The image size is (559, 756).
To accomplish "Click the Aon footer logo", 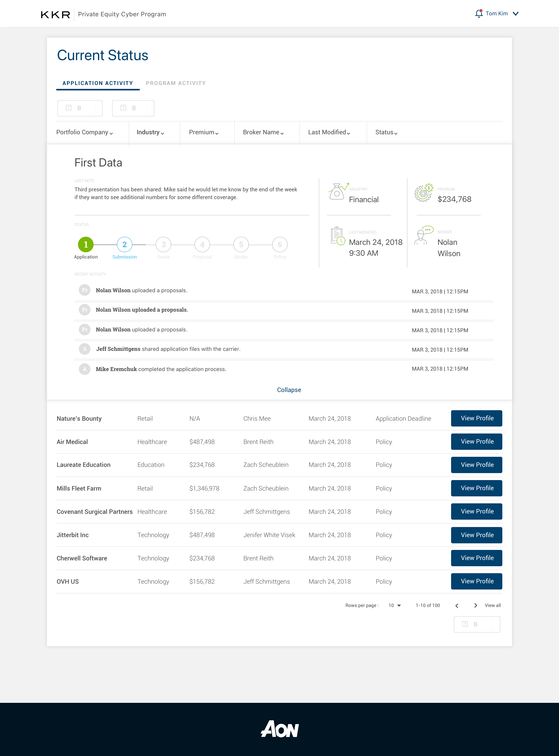I will (x=279, y=728).
